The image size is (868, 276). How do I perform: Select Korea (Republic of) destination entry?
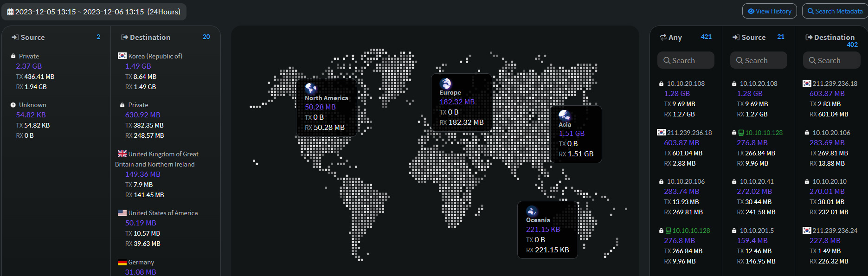(x=155, y=56)
